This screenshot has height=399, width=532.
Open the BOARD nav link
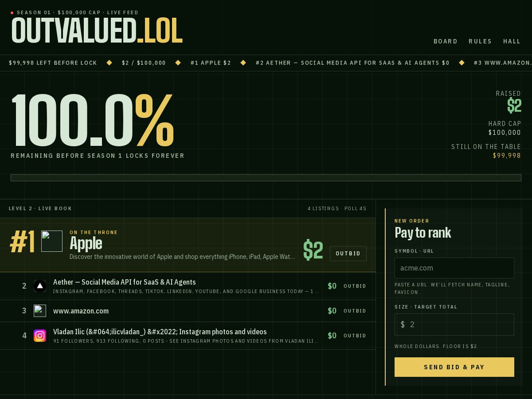(x=446, y=41)
